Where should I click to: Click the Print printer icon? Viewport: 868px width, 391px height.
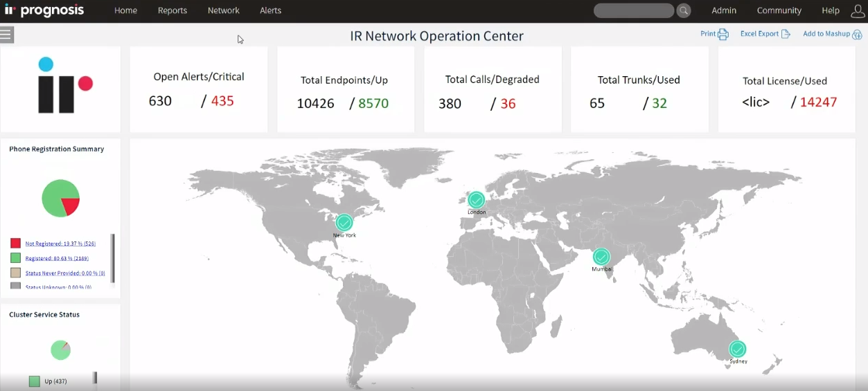pyautogui.click(x=723, y=34)
